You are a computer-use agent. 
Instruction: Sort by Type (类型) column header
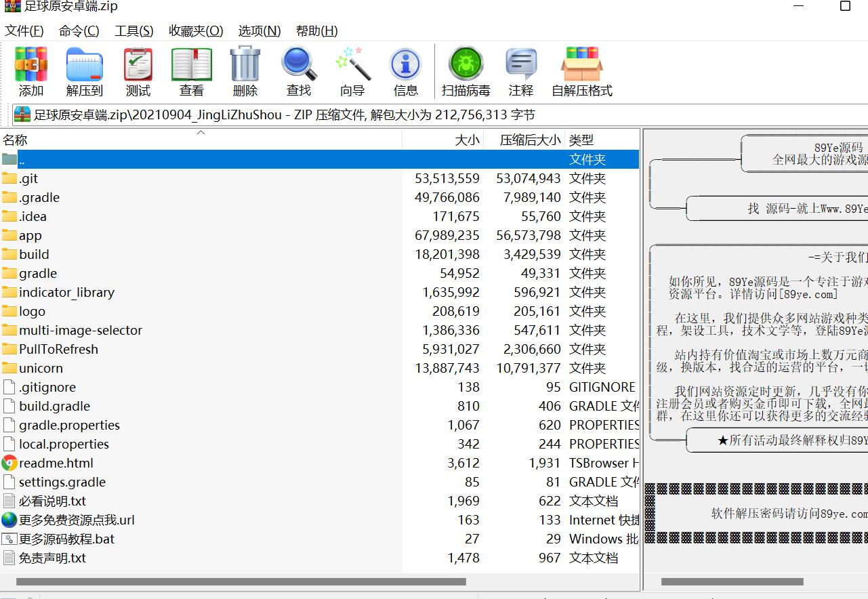602,140
